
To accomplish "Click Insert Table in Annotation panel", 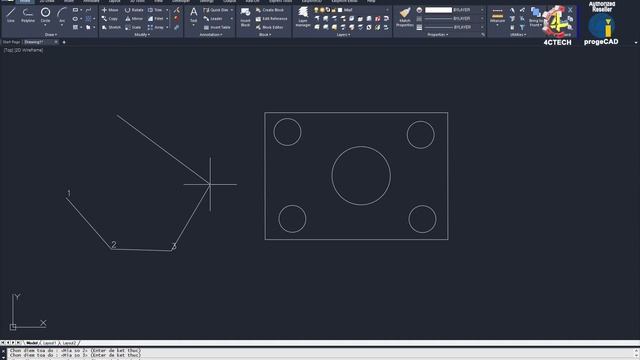I will pos(217,27).
